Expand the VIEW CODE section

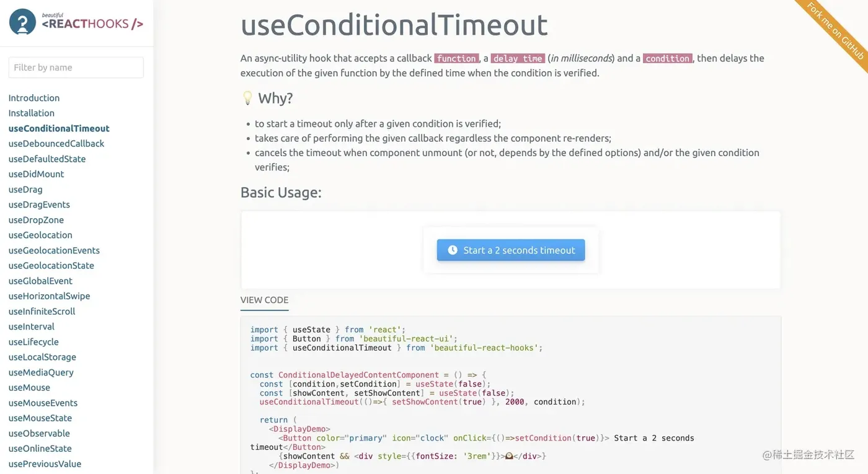(x=264, y=299)
